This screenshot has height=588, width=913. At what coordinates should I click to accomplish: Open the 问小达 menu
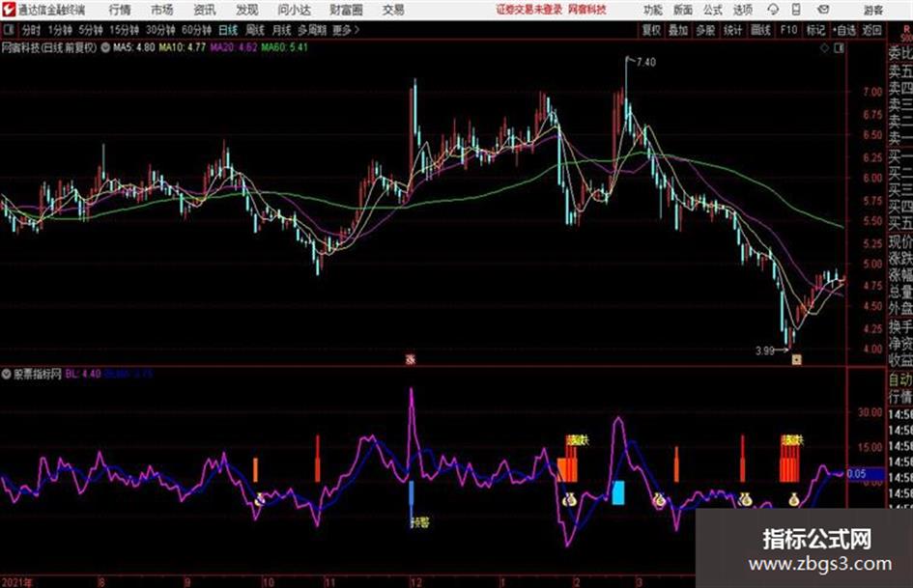[294, 10]
